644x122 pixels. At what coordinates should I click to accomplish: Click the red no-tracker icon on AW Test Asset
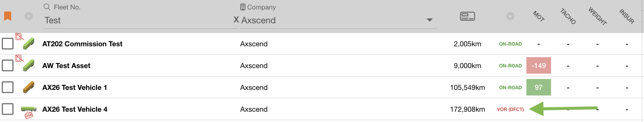[19, 58]
